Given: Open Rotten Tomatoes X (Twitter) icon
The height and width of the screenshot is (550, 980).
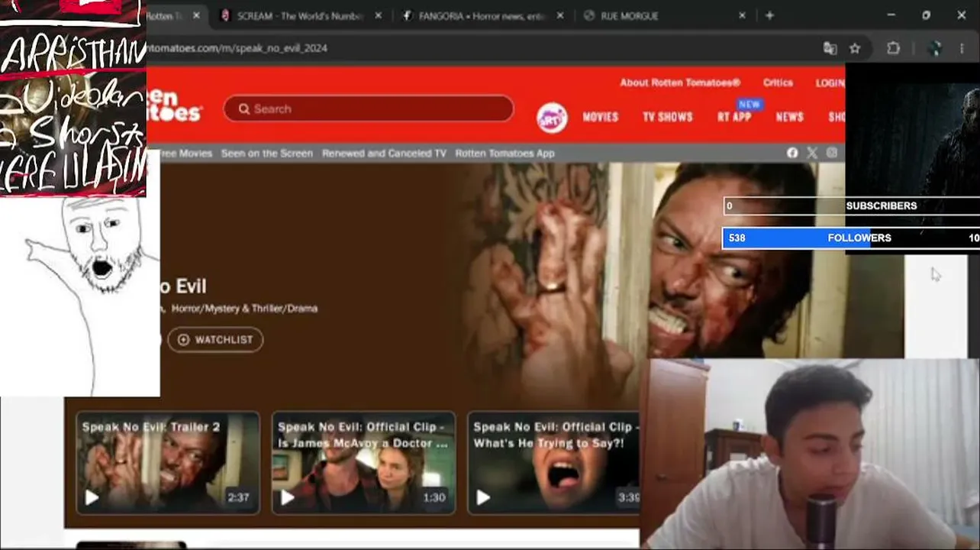Looking at the screenshot, I should (812, 153).
